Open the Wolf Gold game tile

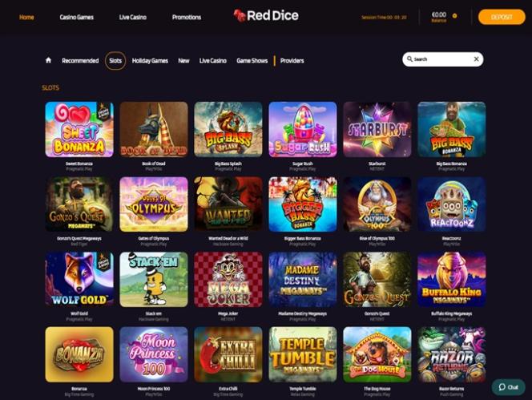pyautogui.click(x=79, y=280)
